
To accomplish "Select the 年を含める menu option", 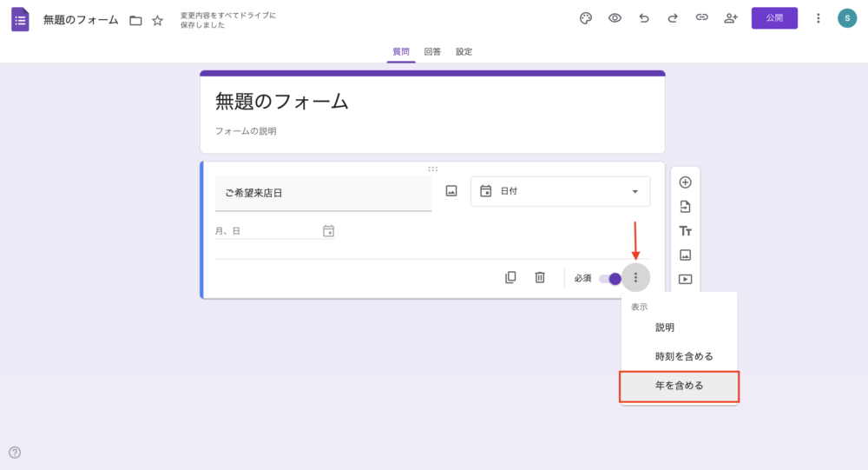I will [680, 386].
